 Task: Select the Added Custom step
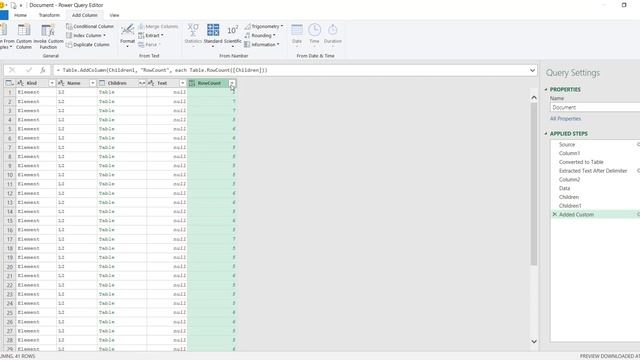[576, 215]
